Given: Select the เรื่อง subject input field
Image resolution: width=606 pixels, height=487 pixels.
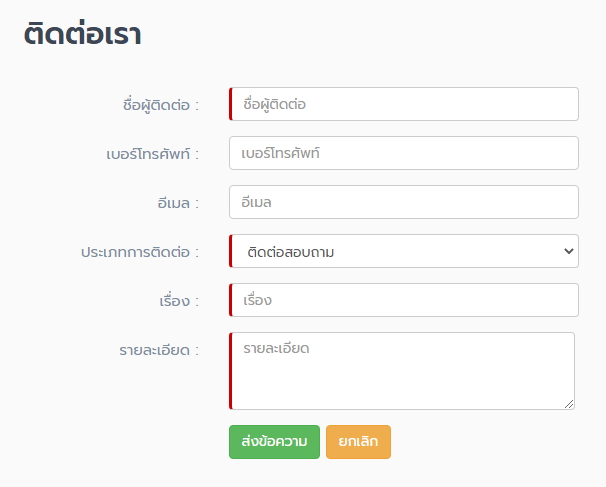Looking at the screenshot, I should [x=404, y=300].
